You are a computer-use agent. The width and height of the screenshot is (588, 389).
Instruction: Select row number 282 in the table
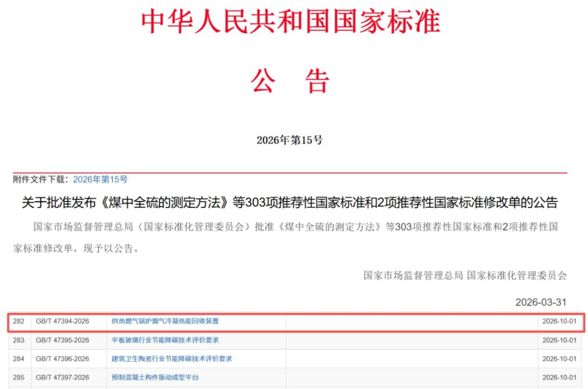point(19,321)
